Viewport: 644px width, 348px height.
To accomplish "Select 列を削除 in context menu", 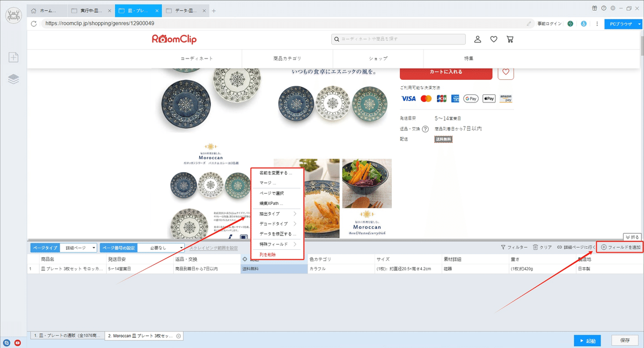I will (277, 255).
